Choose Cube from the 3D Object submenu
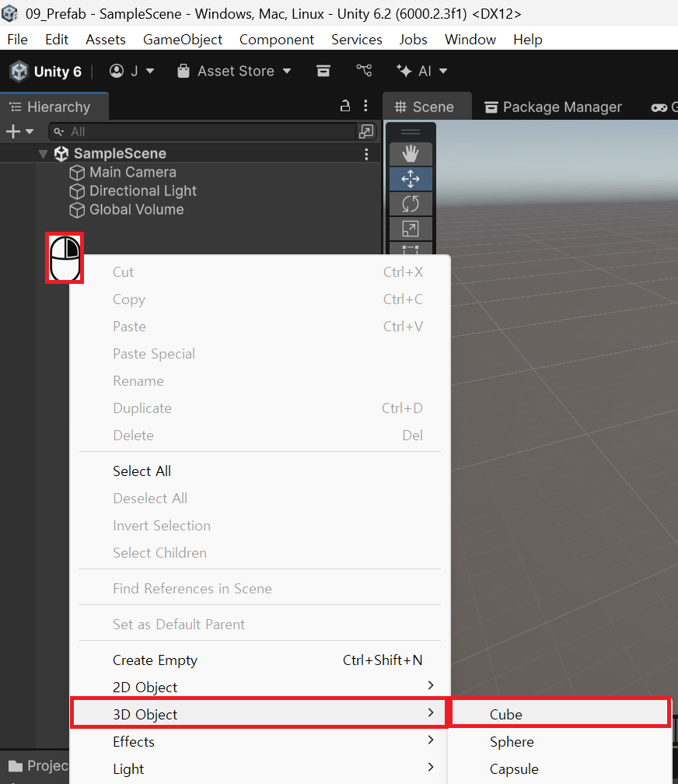 560,715
